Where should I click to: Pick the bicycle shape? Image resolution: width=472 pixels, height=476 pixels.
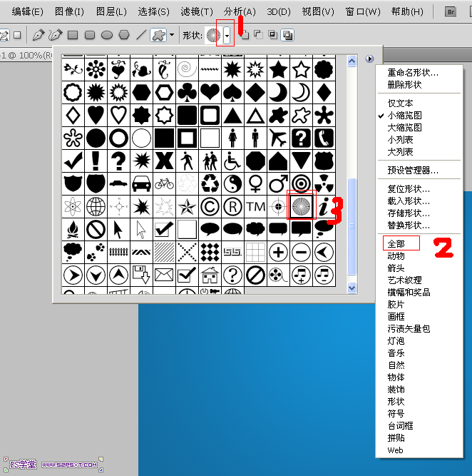pyautogui.click(x=164, y=183)
